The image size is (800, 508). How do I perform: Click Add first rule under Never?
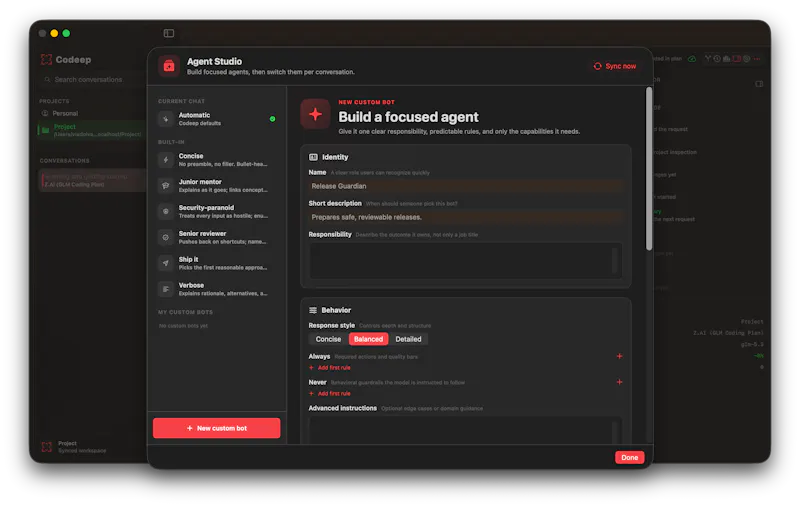(x=330, y=394)
